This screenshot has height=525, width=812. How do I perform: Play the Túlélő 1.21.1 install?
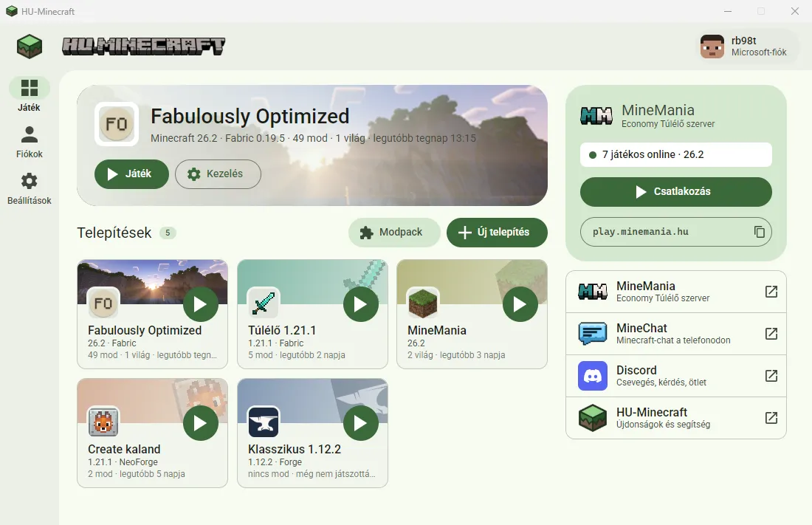[x=360, y=304]
